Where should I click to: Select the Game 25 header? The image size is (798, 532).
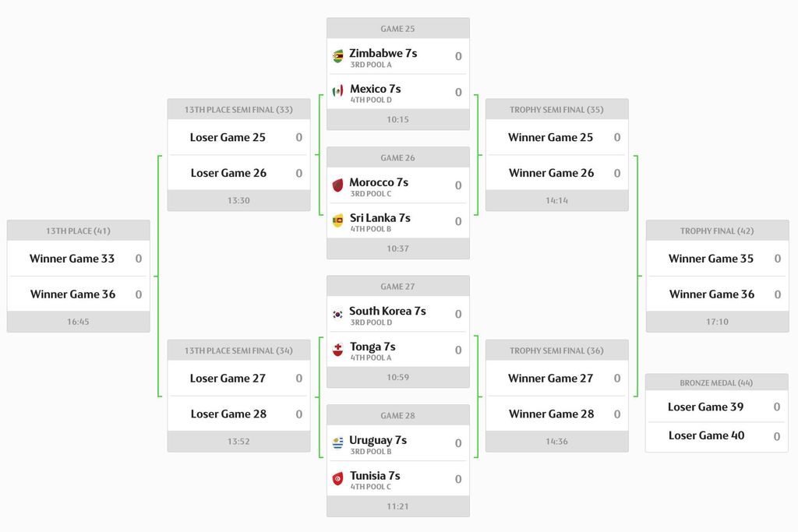click(397, 29)
